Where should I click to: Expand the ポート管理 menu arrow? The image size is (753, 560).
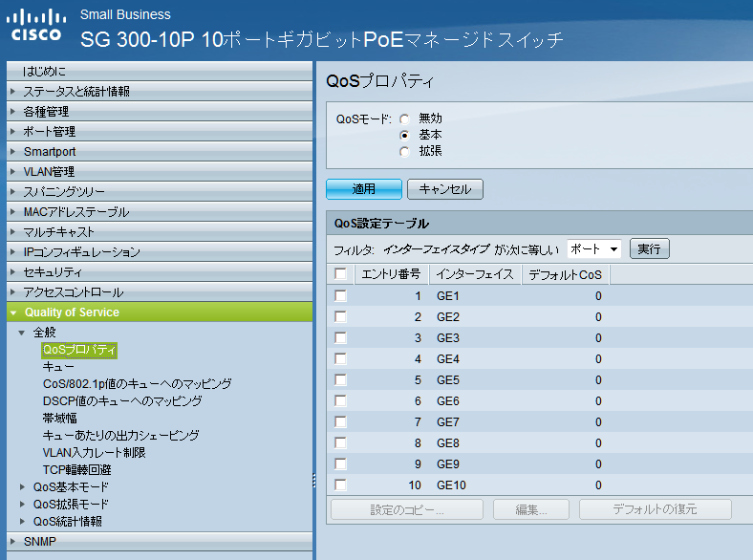pyautogui.click(x=13, y=131)
